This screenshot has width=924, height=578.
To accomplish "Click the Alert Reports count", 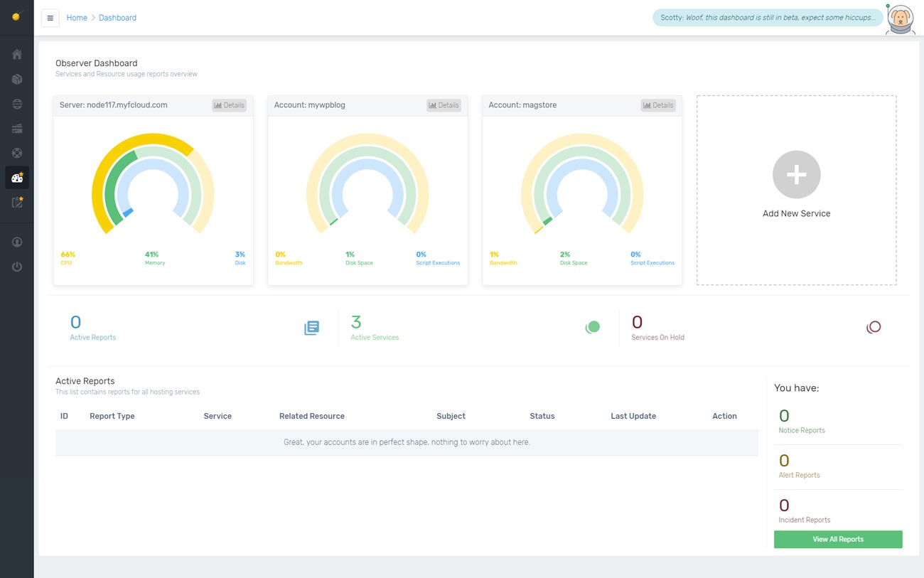I will 784,461.
